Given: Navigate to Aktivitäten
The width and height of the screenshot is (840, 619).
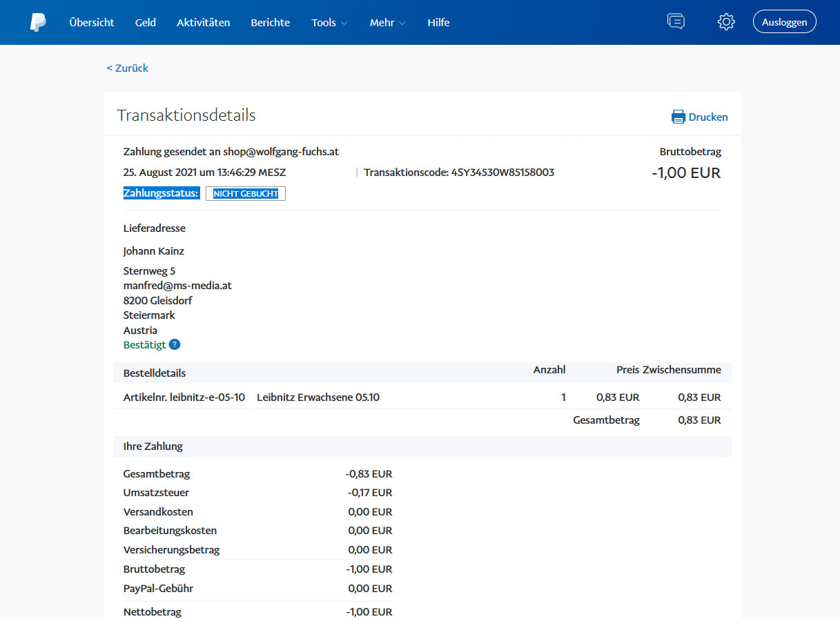Looking at the screenshot, I should pos(203,23).
